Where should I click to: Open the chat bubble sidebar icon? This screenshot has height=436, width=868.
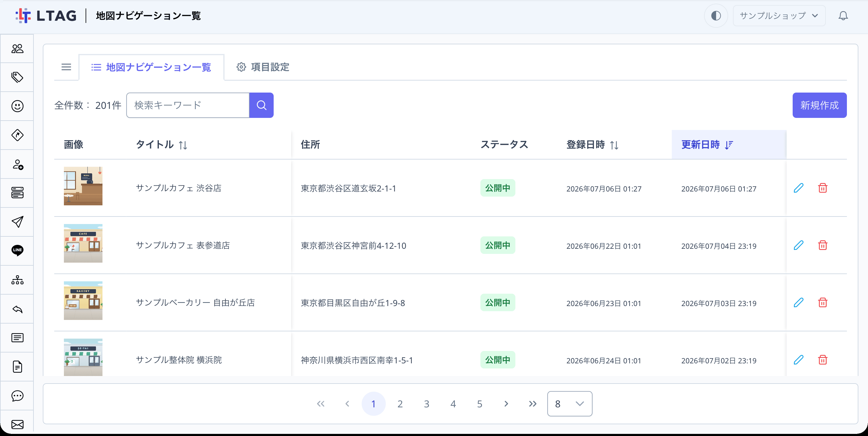(x=17, y=396)
